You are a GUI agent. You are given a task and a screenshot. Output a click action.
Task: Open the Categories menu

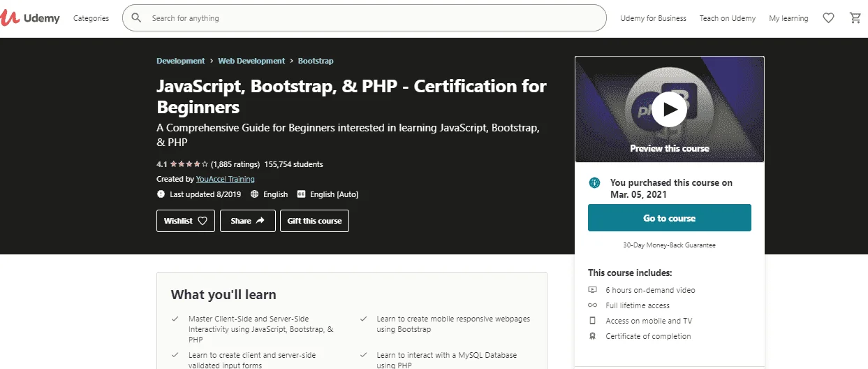tap(91, 18)
